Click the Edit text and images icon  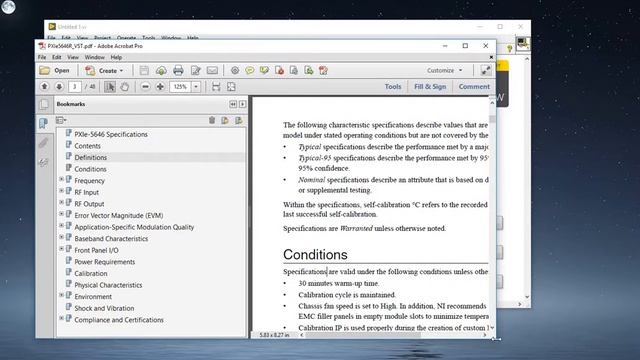(x=196, y=71)
